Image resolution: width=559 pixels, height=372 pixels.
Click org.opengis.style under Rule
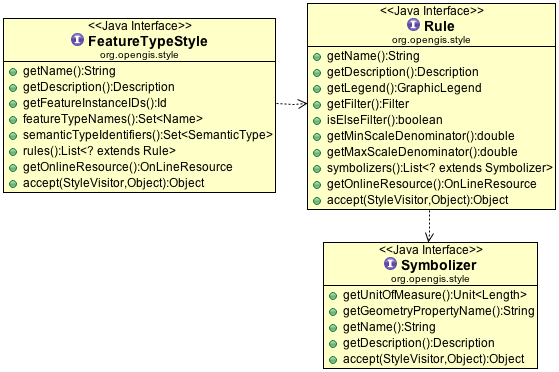click(431, 40)
